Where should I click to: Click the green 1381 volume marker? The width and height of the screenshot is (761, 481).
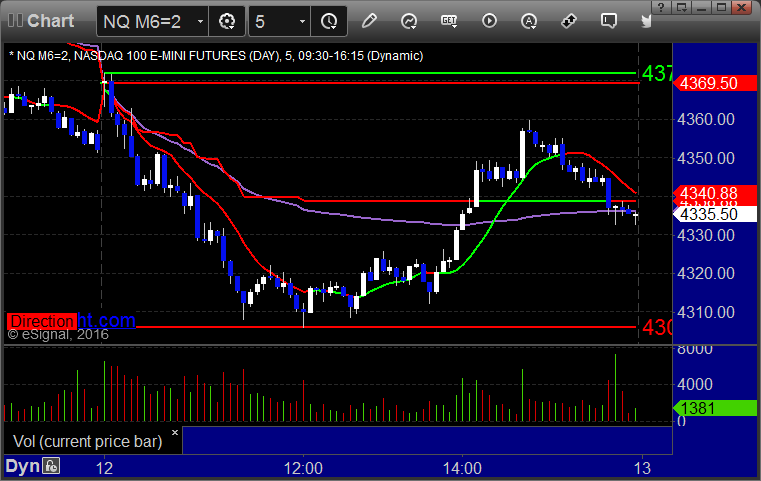(715, 408)
